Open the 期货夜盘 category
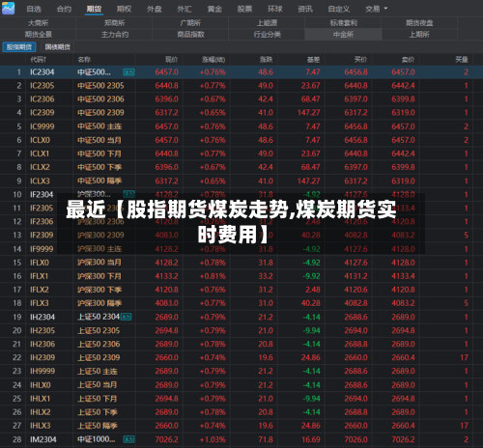 (x=419, y=23)
